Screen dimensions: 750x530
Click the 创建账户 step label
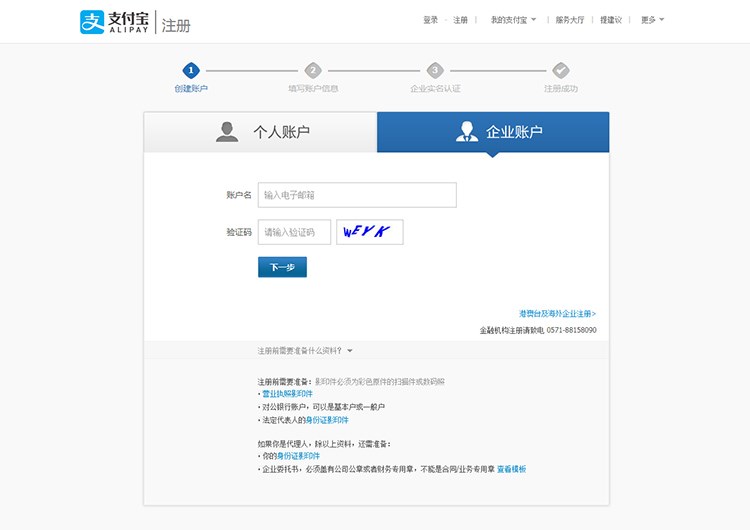(191, 88)
